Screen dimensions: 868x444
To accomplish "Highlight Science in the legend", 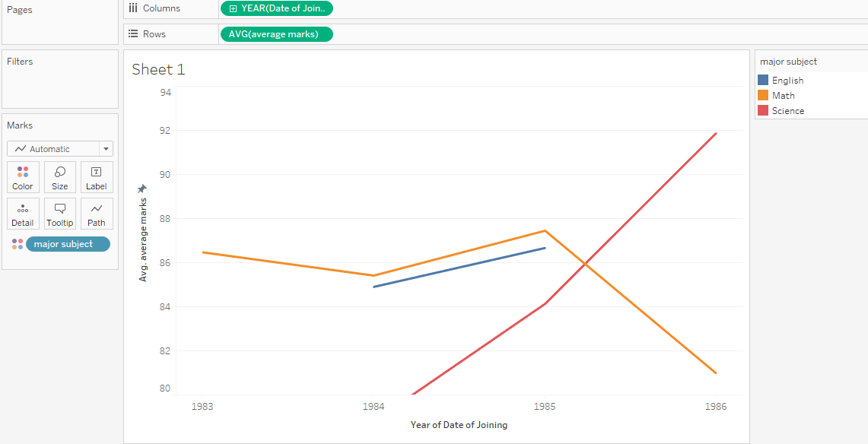I will pyautogui.click(x=787, y=111).
